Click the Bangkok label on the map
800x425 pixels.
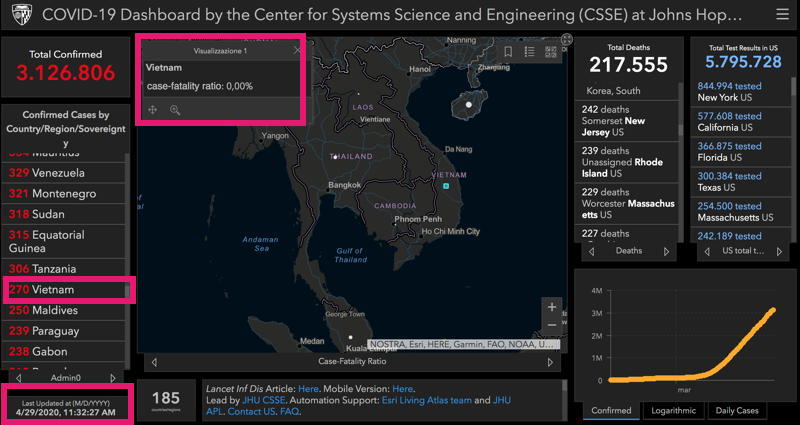click(344, 185)
